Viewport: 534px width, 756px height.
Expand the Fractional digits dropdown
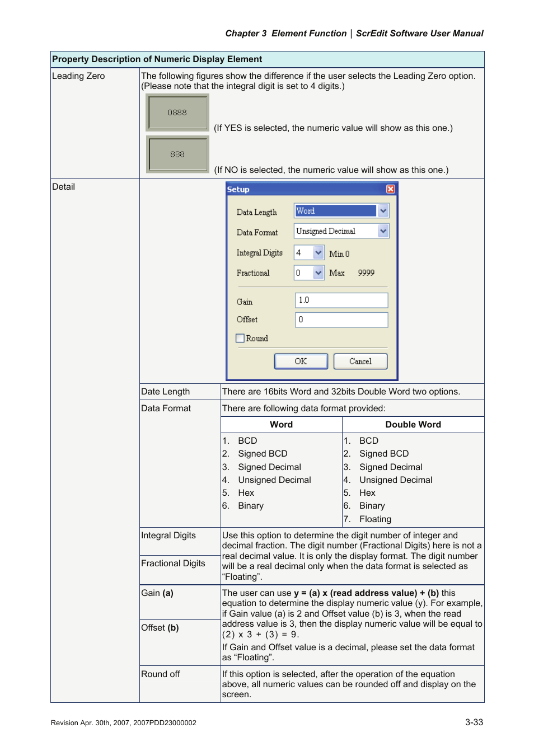click(318, 273)
